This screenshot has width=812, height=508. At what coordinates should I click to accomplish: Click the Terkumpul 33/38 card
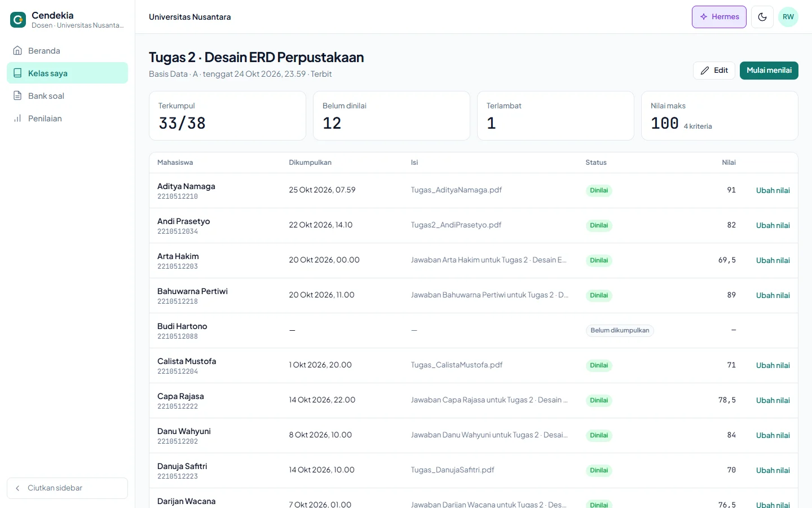click(227, 116)
